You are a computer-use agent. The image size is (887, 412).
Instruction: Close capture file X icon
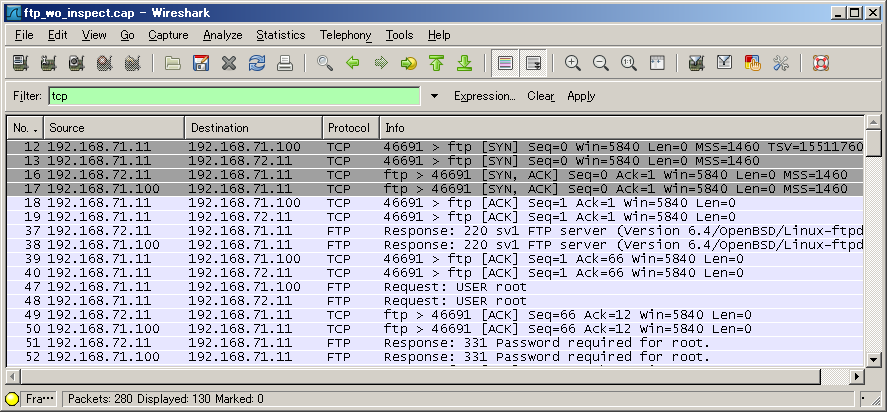click(x=229, y=63)
